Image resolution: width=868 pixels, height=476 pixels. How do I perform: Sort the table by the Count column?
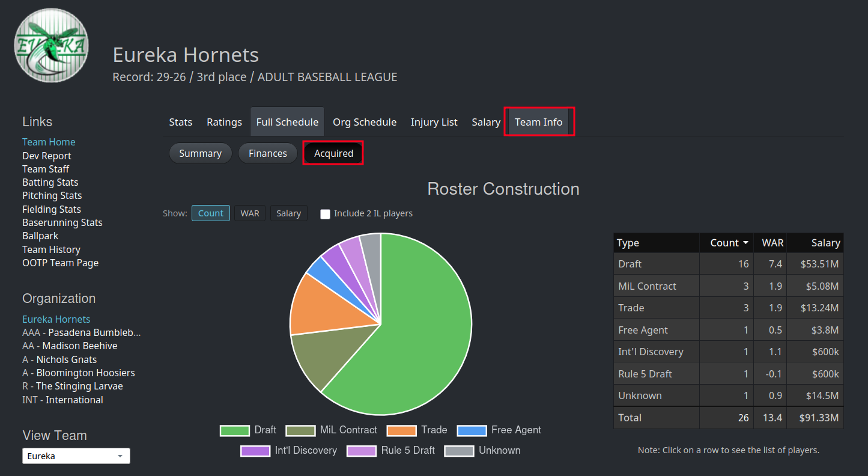tap(727, 243)
